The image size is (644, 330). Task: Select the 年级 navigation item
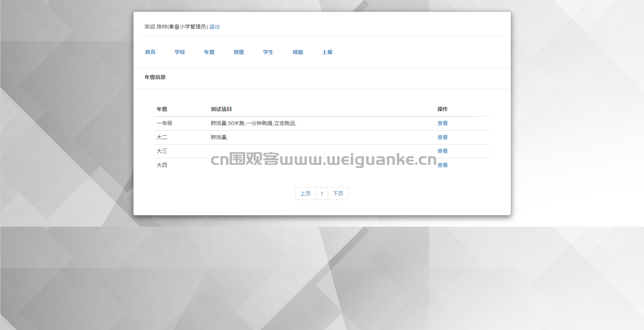(x=209, y=52)
